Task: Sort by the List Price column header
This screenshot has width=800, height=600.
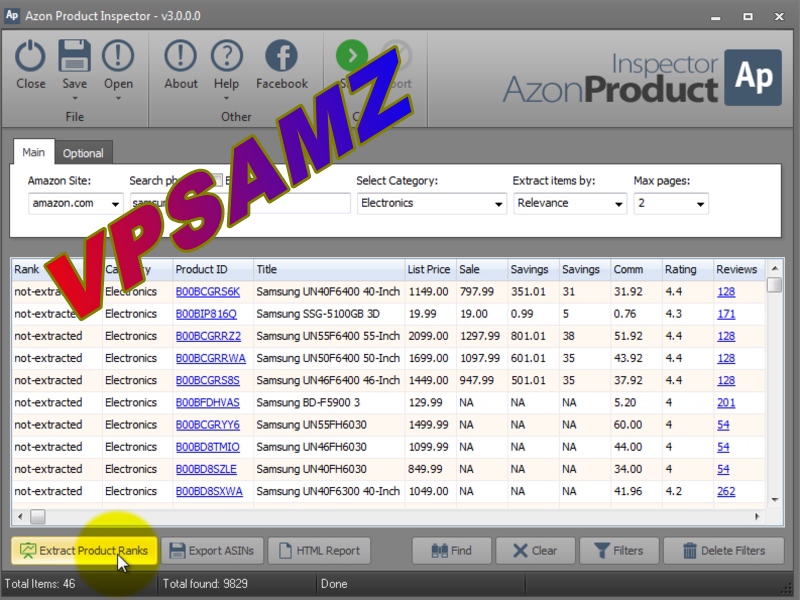Action: pyautogui.click(x=430, y=269)
